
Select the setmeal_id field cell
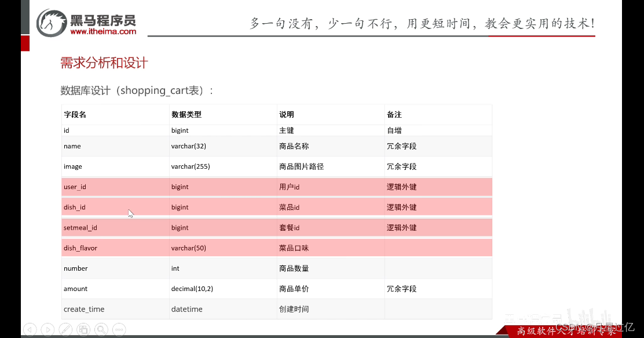[x=115, y=227]
